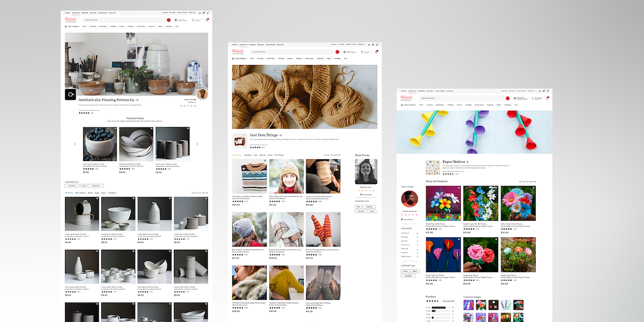644x322 pixels.
Task: Open striped socks product thumbnail
Action: tap(323, 229)
